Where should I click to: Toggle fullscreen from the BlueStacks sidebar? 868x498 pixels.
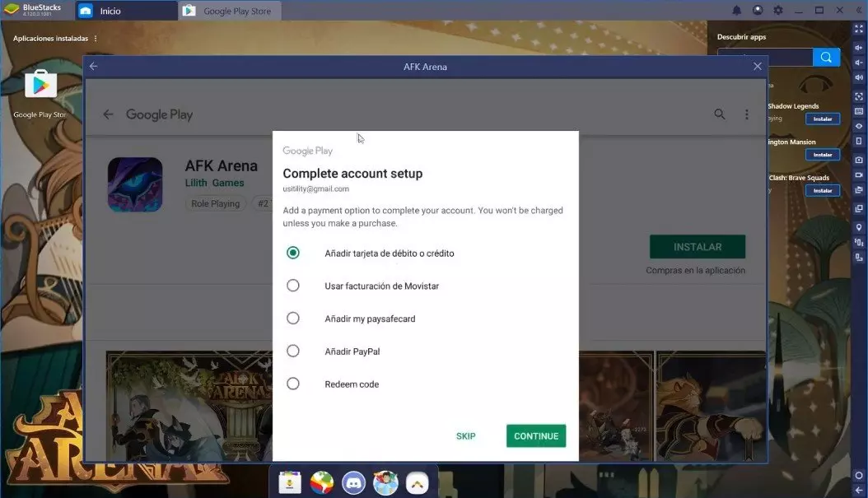859,29
